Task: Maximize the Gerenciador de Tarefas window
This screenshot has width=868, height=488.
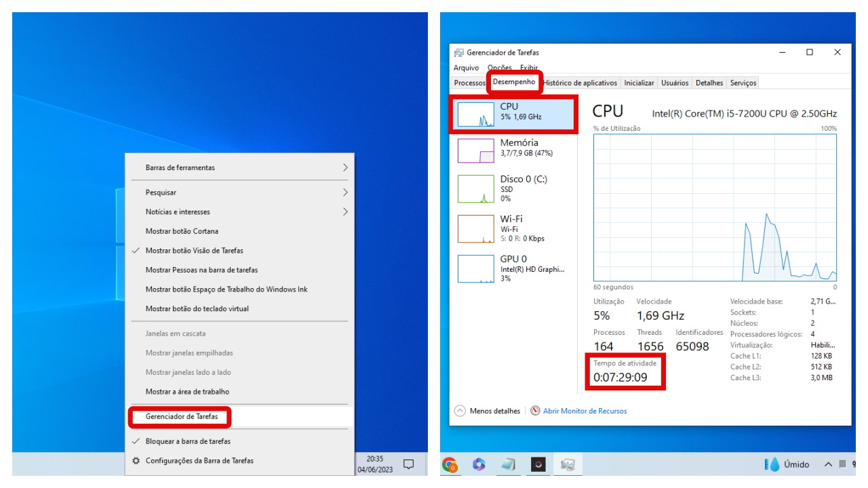Action: click(x=809, y=52)
